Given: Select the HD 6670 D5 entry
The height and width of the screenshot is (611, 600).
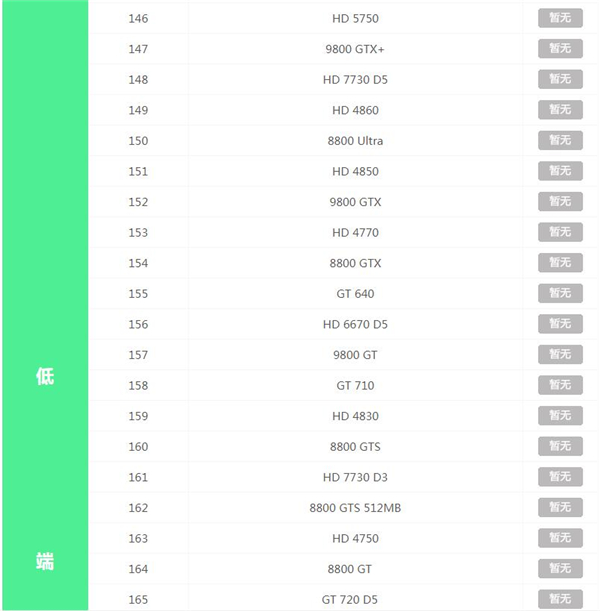Looking at the screenshot, I should pyautogui.click(x=355, y=324).
